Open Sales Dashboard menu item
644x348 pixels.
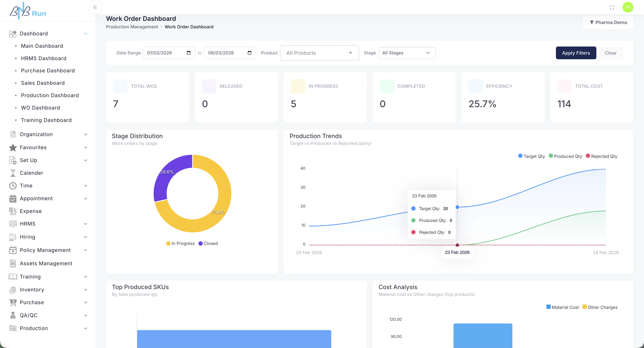tap(43, 83)
